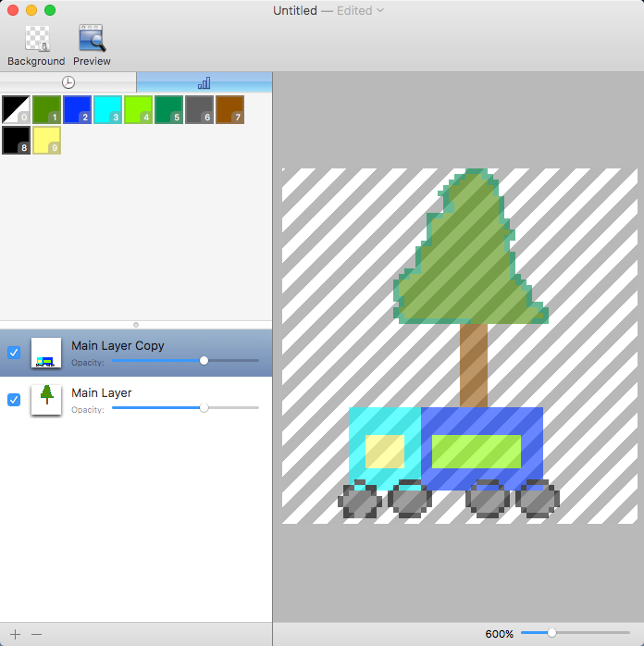The height and width of the screenshot is (646, 644).
Task: Pick the pale yellow swatch 9
Action: (x=47, y=141)
